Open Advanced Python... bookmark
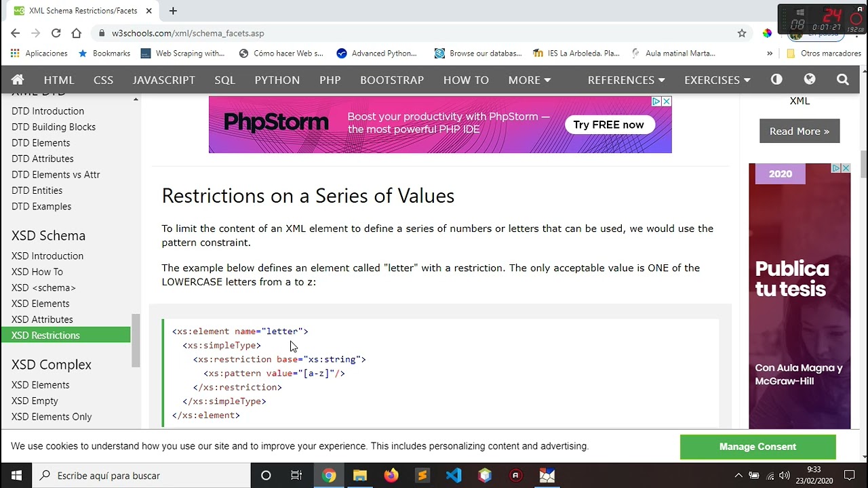Image resolution: width=868 pixels, height=488 pixels. point(377,53)
